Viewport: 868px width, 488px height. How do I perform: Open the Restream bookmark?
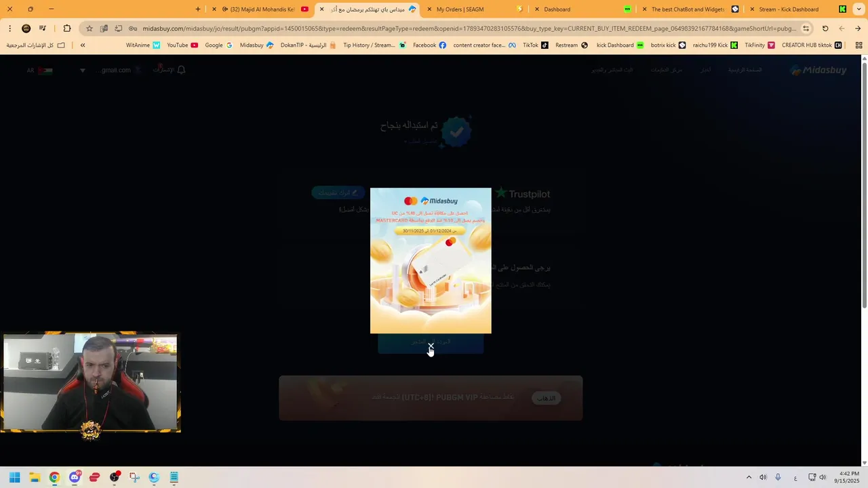572,45
